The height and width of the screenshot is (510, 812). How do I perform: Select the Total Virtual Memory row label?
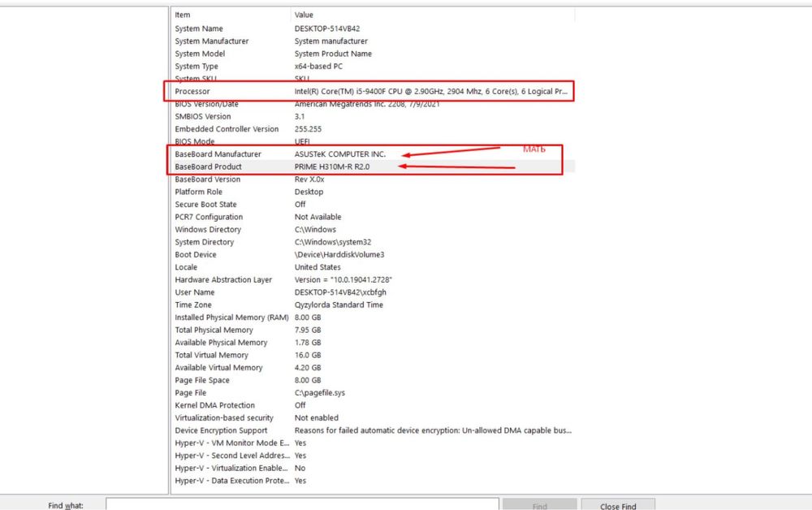coord(211,355)
